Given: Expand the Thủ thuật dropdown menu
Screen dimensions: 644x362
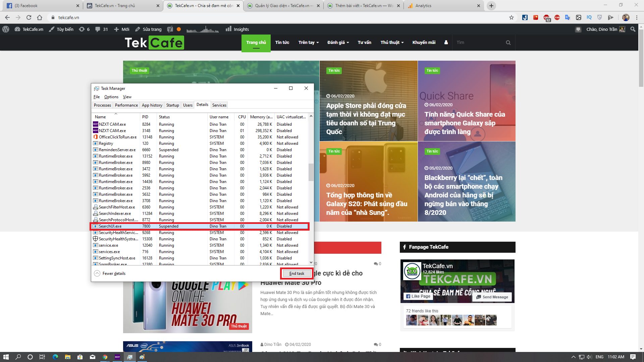Looking at the screenshot, I should tap(392, 43).
